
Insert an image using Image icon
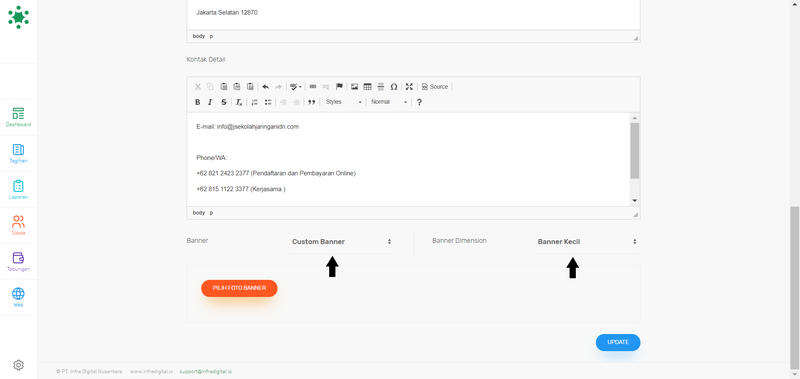pos(354,87)
